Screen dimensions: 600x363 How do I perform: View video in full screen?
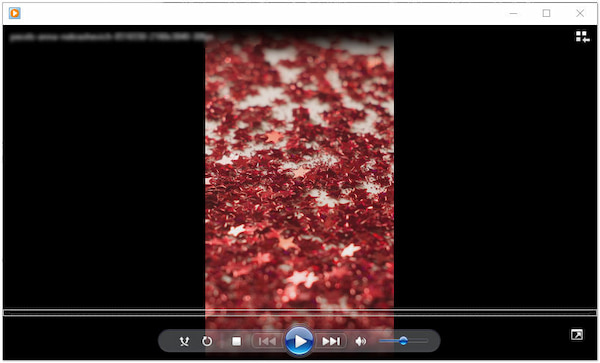click(577, 335)
